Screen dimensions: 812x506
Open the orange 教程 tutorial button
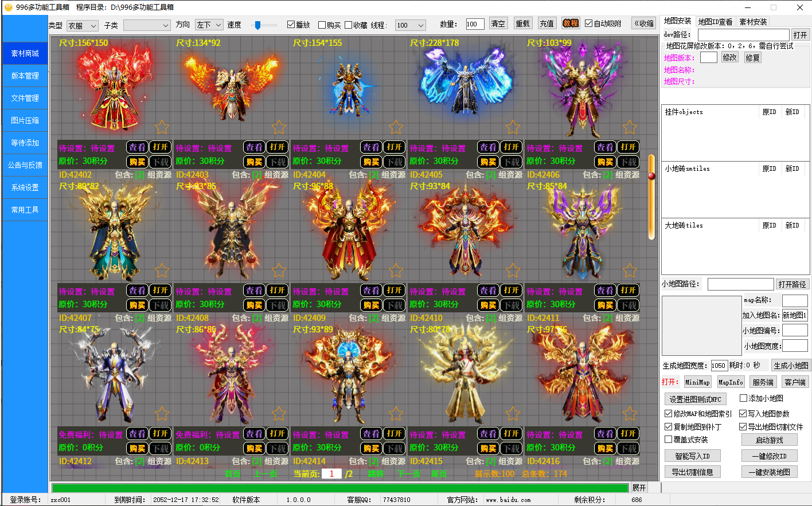point(571,23)
